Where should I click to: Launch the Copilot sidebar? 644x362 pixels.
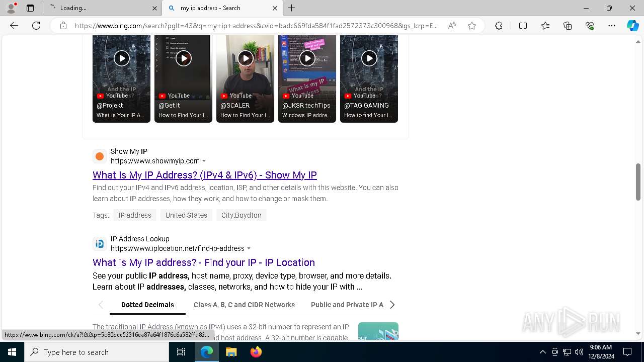632,26
